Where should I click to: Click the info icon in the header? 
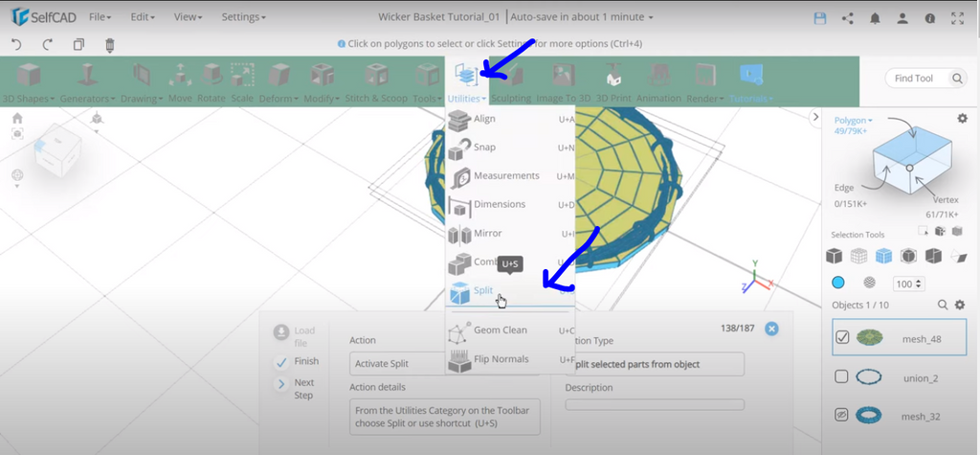point(930,17)
